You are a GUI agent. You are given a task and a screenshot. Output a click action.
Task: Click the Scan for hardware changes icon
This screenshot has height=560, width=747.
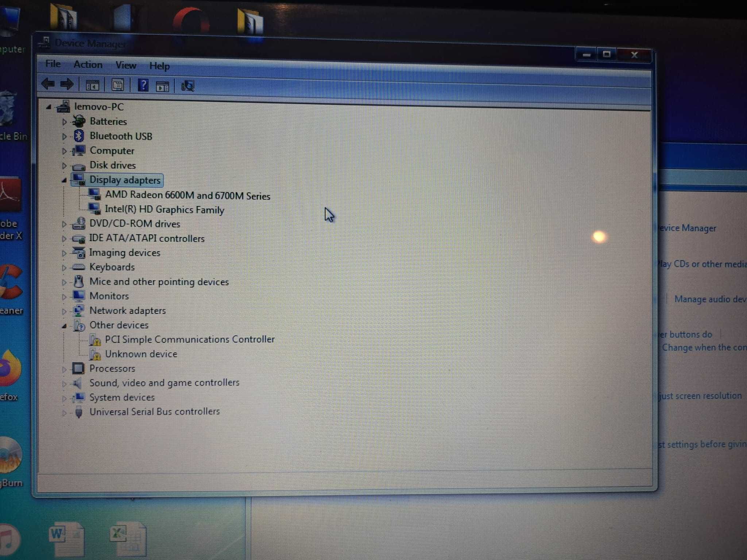[189, 86]
